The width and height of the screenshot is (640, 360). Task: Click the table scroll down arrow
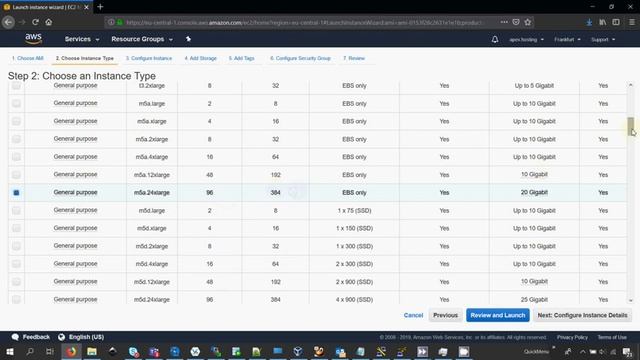(631, 300)
